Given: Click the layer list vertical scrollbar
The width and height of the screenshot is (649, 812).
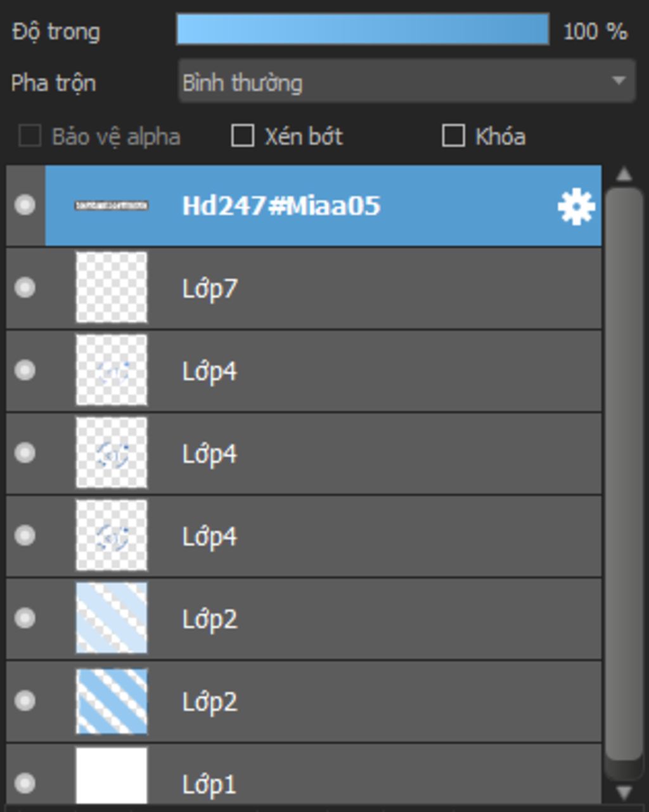Looking at the screenshot, I should [x=624, y=474].
